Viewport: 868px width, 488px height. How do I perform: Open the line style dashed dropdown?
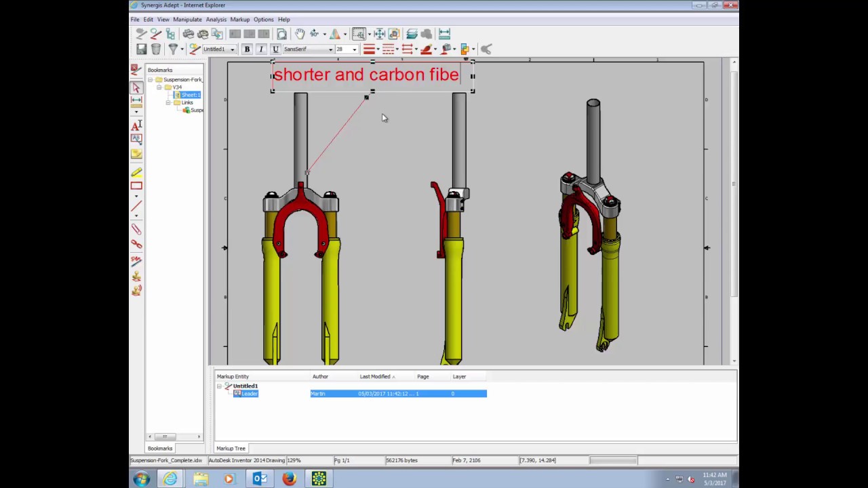pyautogui.click(x=397, y=49)
